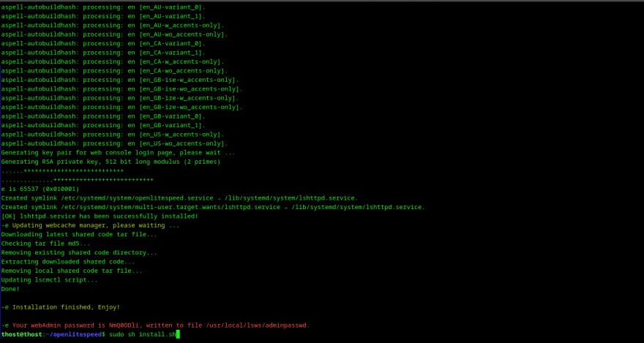Click the line ending '[en_GB-variant_0]'

point(103,116)
